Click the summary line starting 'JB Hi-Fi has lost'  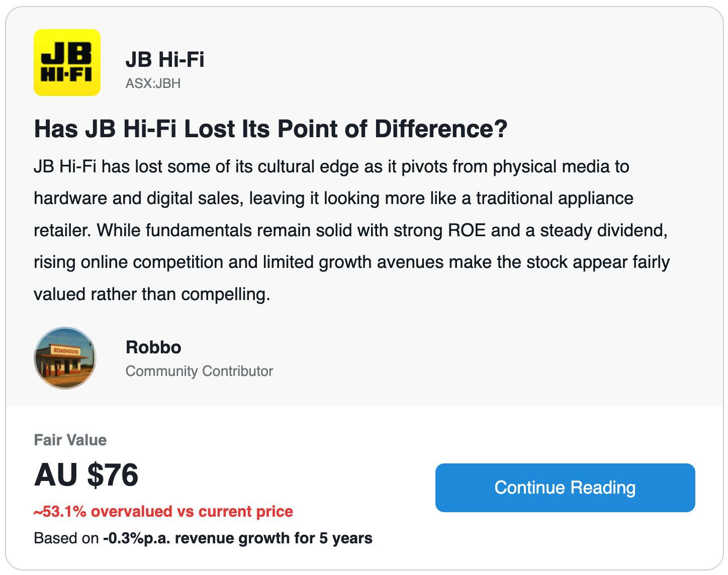[331, 166]
